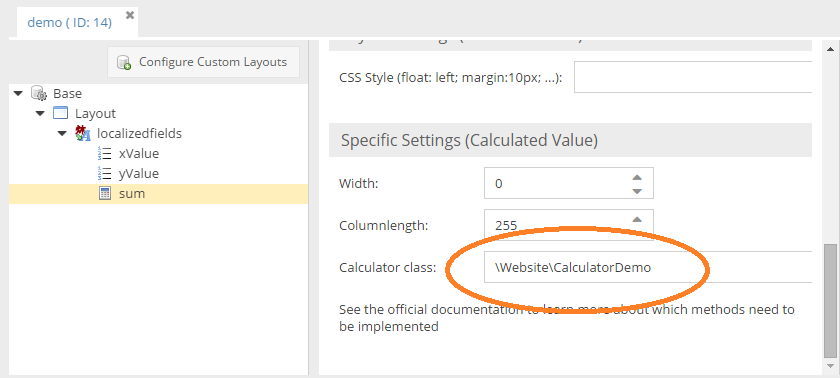Collapse the Layout tree node

coord(40,114)
